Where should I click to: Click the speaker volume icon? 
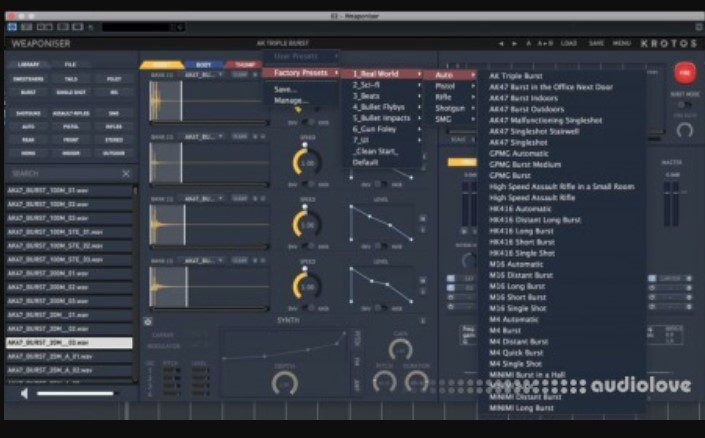pos(24,393)
